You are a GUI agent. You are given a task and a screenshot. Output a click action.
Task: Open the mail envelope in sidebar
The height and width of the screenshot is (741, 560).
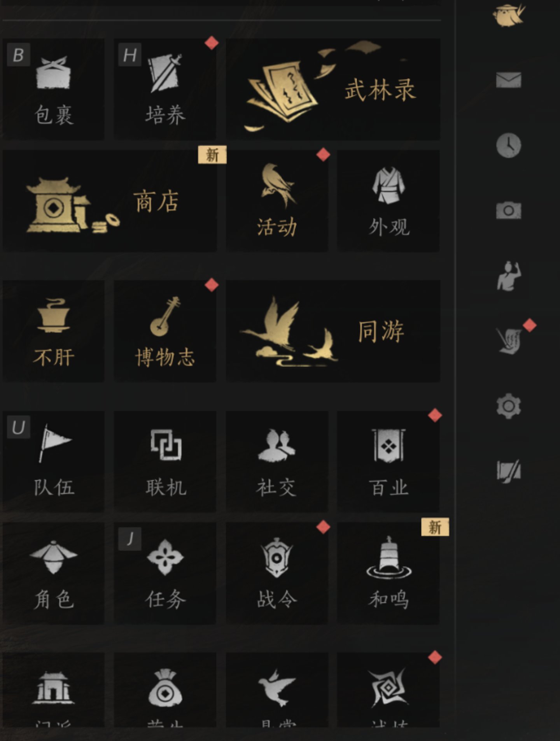click(509, 80)
